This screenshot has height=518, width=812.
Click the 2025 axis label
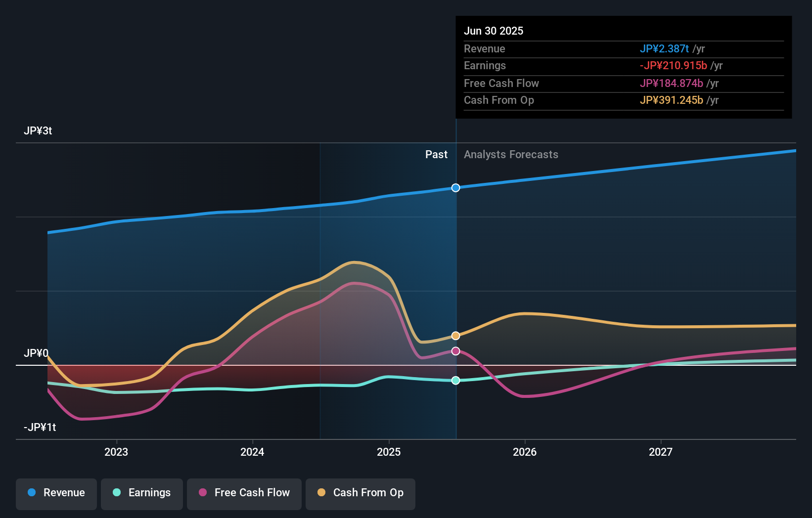tap(389, 451)
